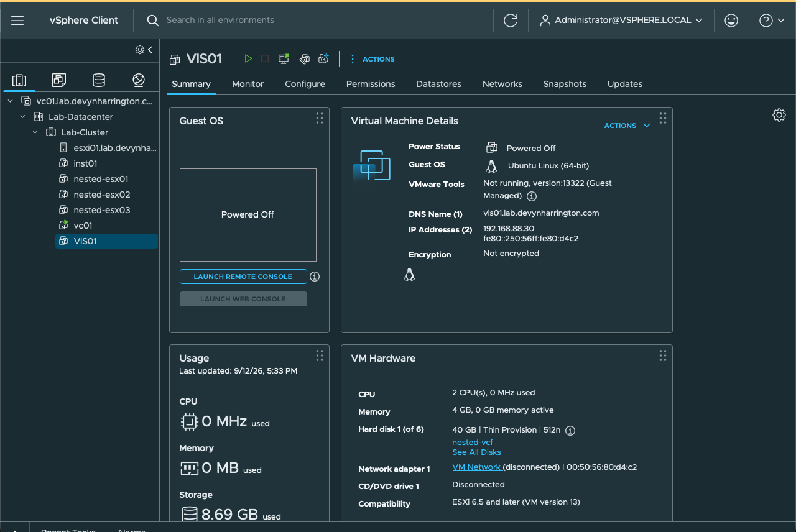The width and height of the screenshot is (796, 532).
Task: Open the feedback smiley icon
Action: pyautogui.click(x=731, y=21)
